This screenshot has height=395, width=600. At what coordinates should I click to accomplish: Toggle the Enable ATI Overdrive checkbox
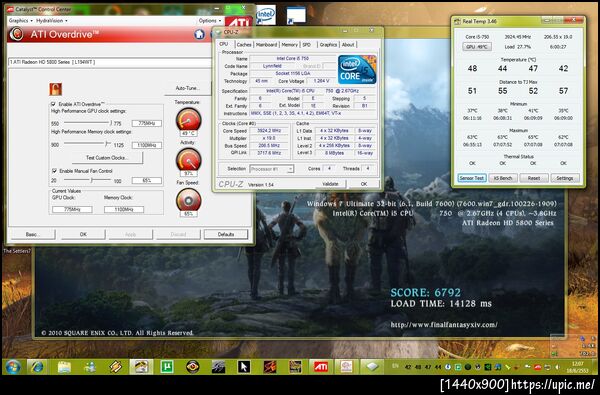point(53,104)
